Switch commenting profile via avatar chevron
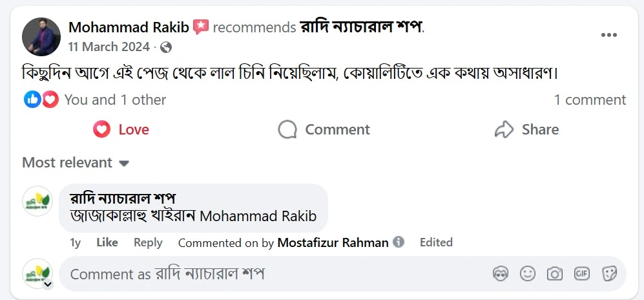This screenshot has height=300, width=644. tap(48, 284)
